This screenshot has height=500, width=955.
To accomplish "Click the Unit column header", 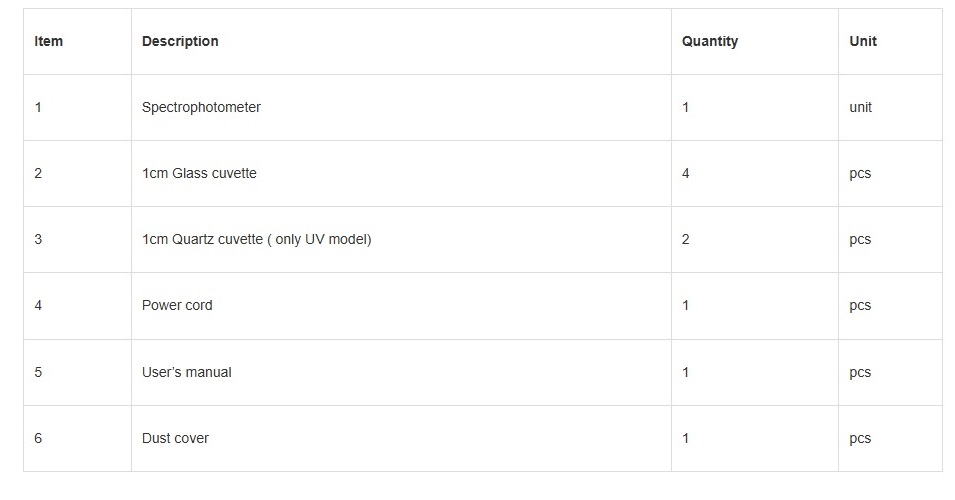I will click(x=863, y=41).
